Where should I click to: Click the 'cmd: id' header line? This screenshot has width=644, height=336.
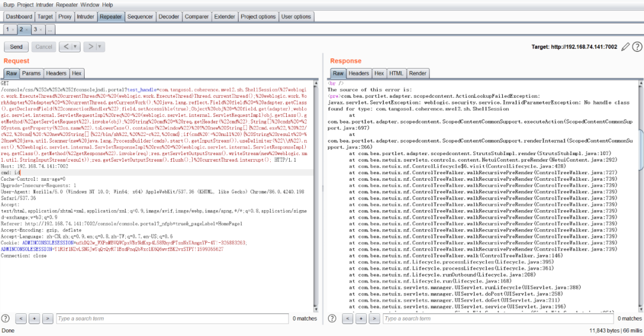(x=11, y=172)
